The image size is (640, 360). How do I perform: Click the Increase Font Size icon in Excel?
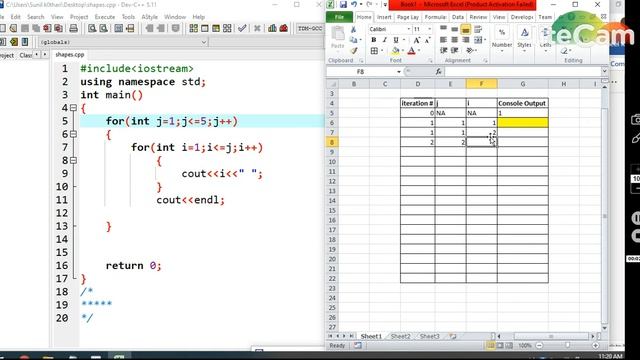416,40
